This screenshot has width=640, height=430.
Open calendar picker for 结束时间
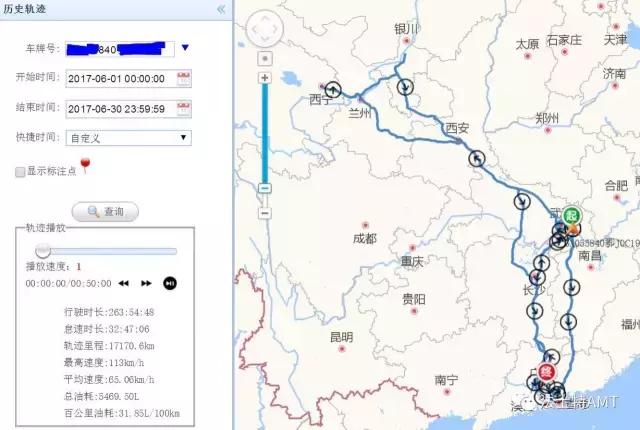pyautogui.click(x=184, y=109)
